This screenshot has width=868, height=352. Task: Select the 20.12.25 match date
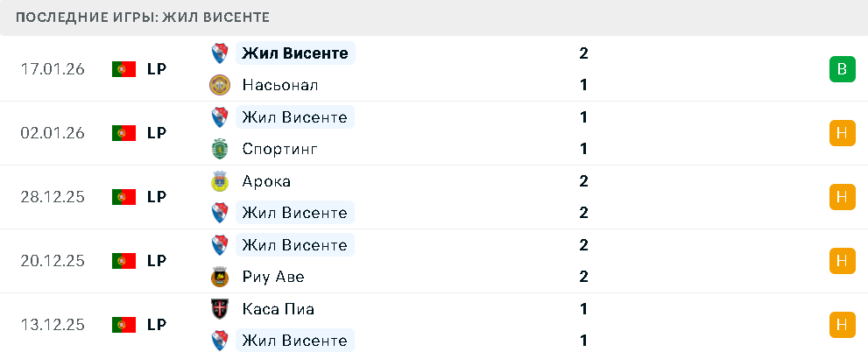point(53,261)
